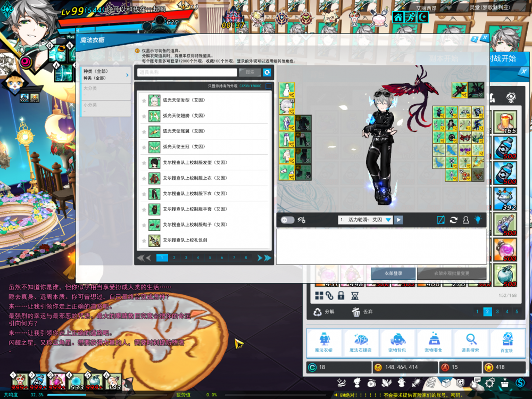
Task: Open the 宠物背包 pet bag
Action: (397, 342)
